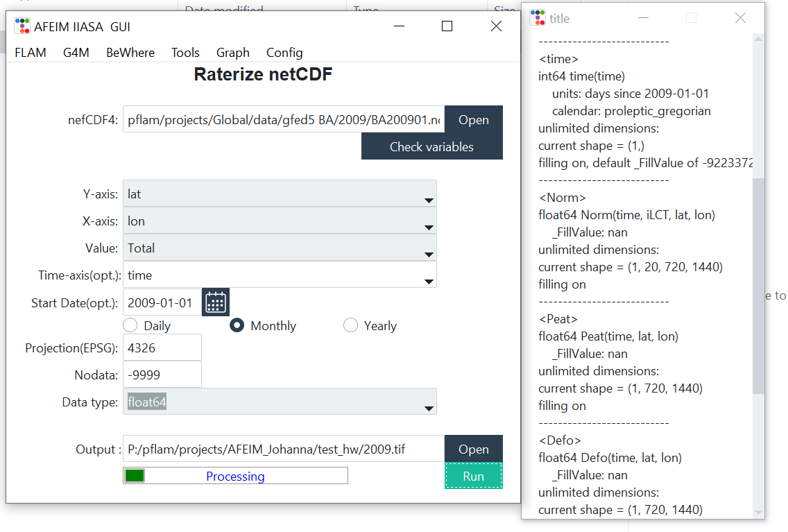788x532 pixels.
Task: Open the FLAM menu
Action: (x=31, y=53)
